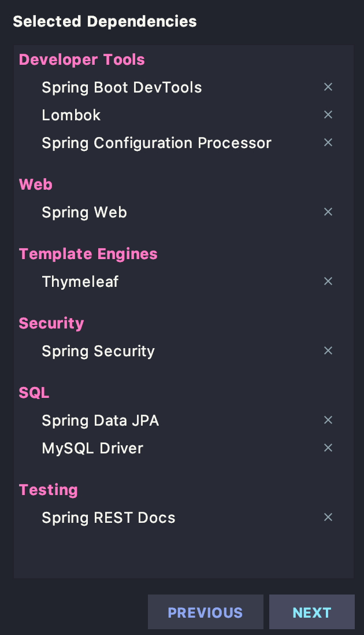Open the Security category section
The image size is (364, 635).
[51, 323]
